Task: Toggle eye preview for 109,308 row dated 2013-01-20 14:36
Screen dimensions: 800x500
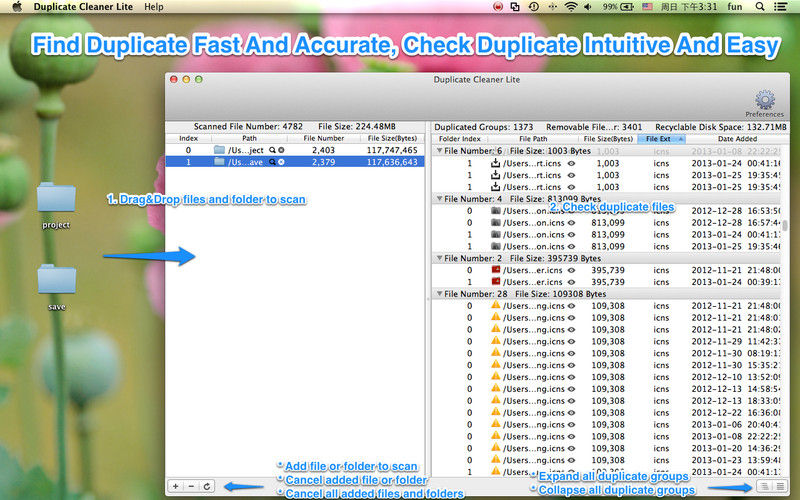Action: click(571, 448)
